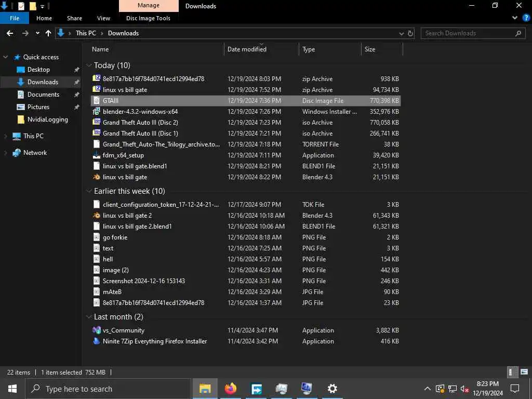
Task: Click the Grand Theft Auto III (Disc 1) iso icon
Action: 96,133
